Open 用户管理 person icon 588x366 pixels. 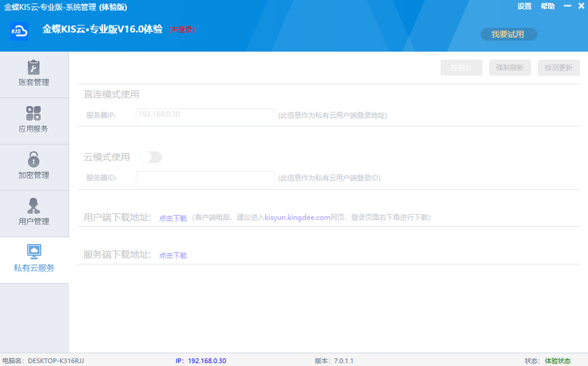[33, 206]
